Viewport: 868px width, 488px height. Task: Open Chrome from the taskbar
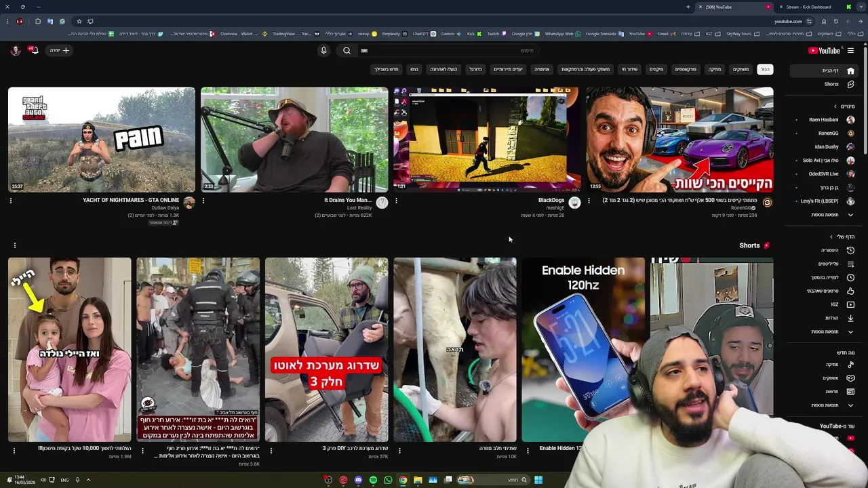[x=403, y=480]
